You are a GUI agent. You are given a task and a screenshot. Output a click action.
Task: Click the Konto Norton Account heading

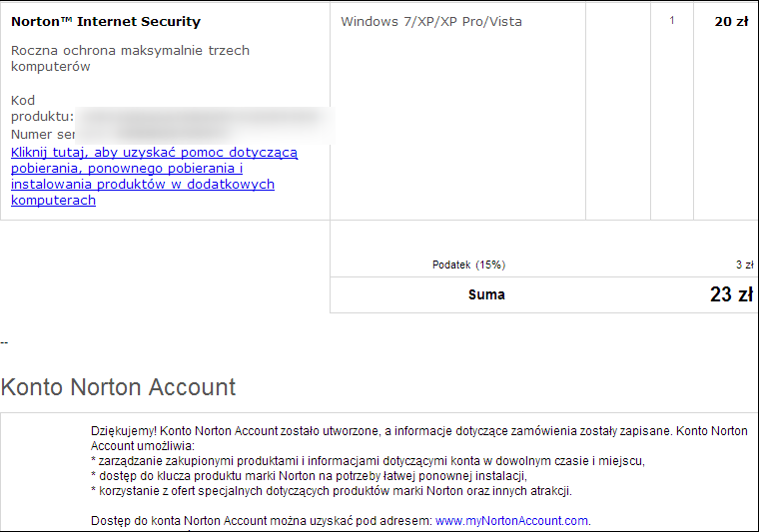(118, 387)
